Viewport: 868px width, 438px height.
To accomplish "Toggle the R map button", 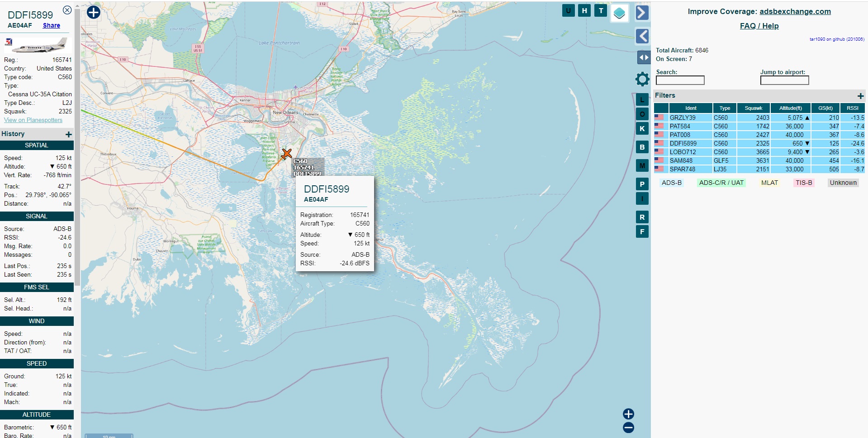I will tap(642, 217).
